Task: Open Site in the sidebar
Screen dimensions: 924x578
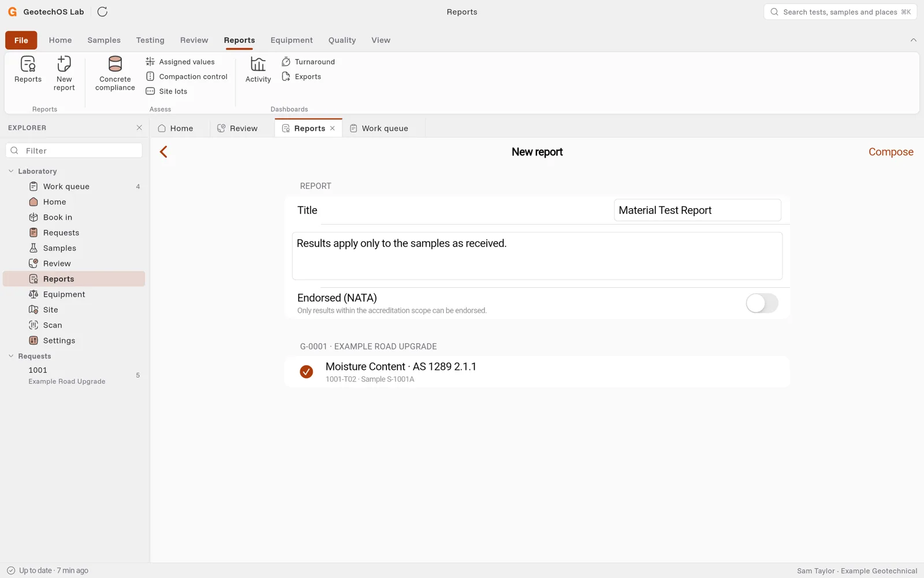Action: (x=74, y=310)
